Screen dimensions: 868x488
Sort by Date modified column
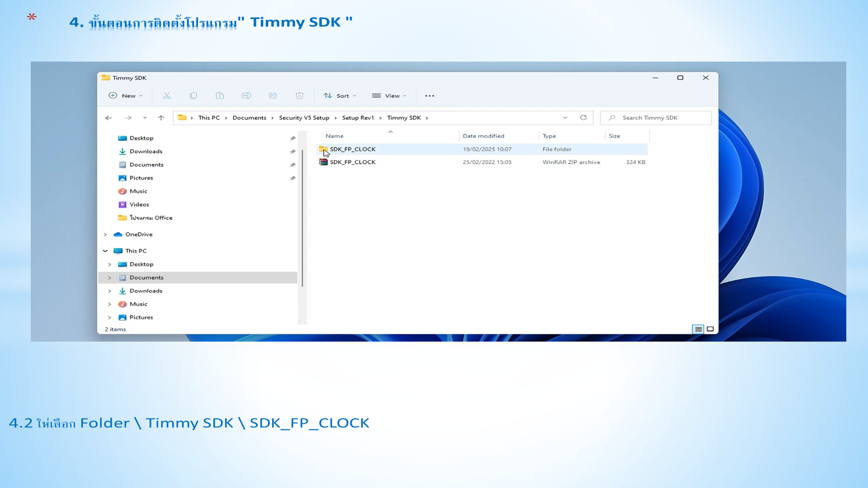pyautogui.click(x=483, y=136)
